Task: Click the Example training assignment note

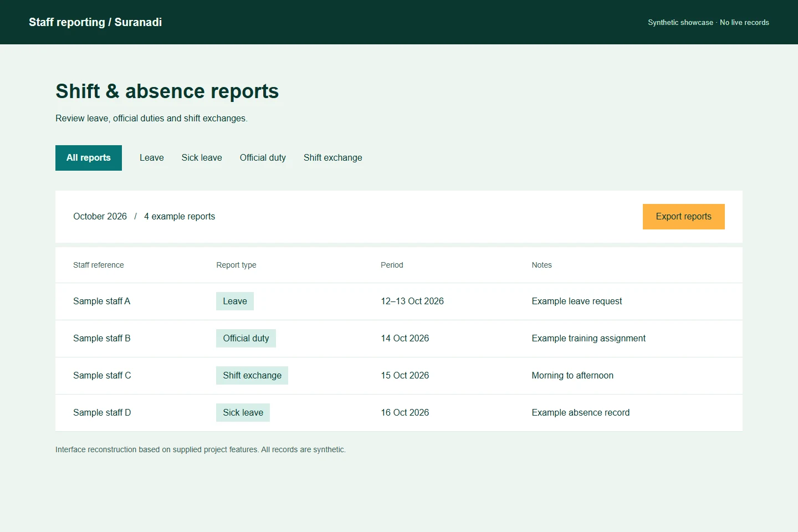Action: click(589, 339)
